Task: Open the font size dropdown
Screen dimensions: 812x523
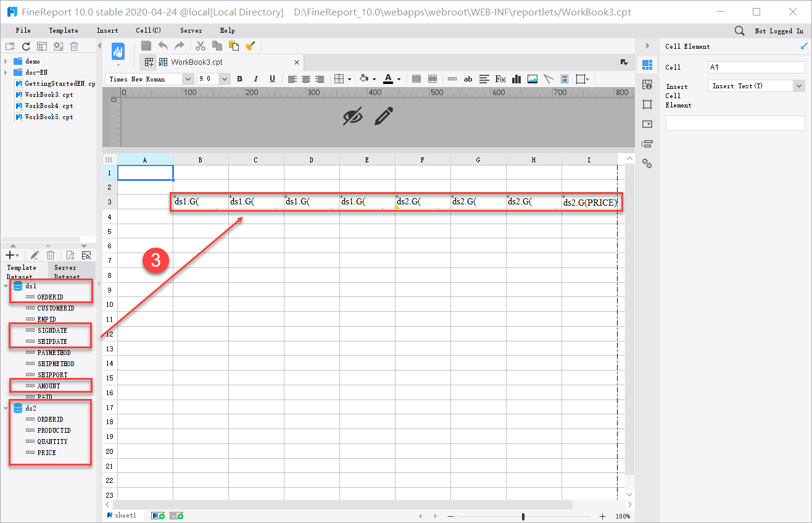Action: [x=223, y=79]
